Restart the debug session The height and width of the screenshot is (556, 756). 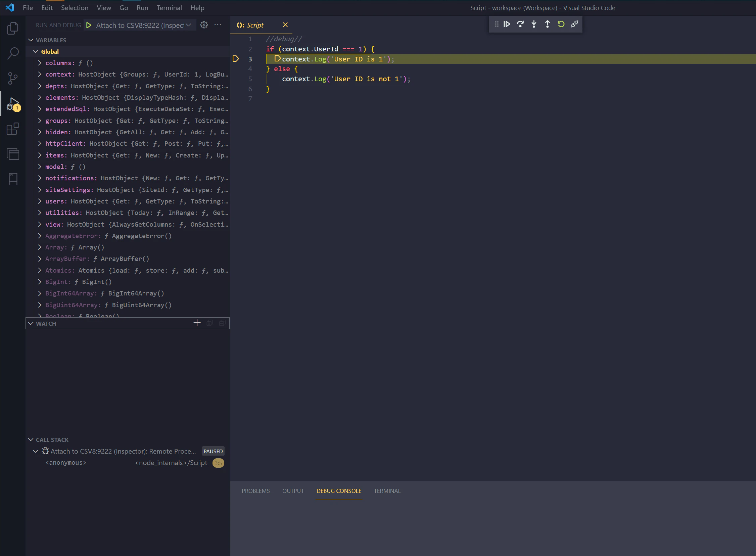561,24
